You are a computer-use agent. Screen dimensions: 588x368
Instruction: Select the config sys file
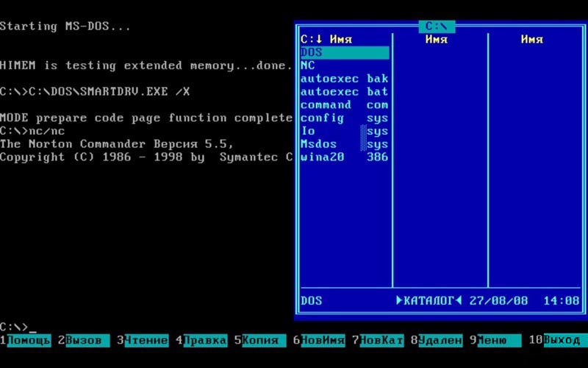point(345,118)
